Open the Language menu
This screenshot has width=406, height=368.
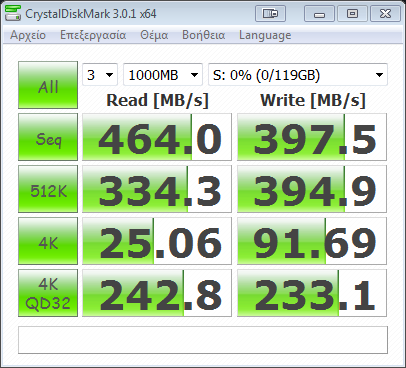tap(265, 35)
